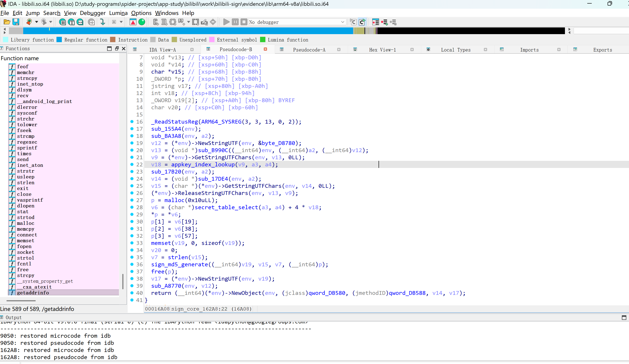Stop process with the stop button
The image size is (629, 364).
pos(244,22)
